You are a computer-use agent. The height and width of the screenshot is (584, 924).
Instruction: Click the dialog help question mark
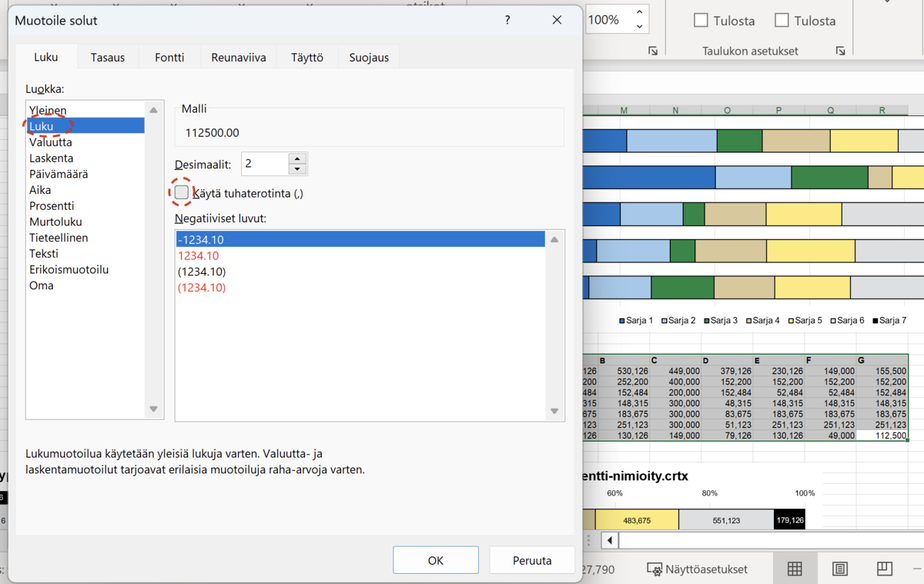click(507, 20)
